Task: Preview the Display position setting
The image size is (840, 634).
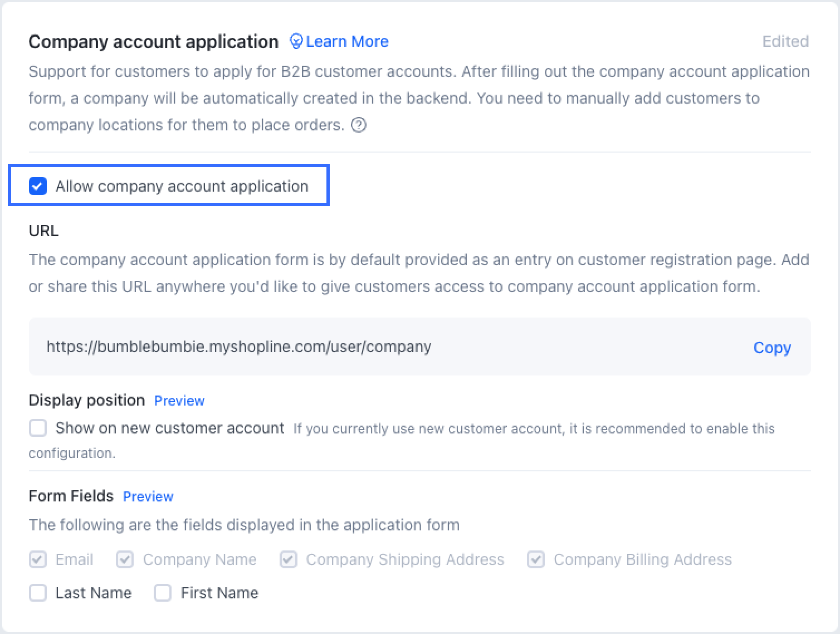Action: tap(179, 400)
